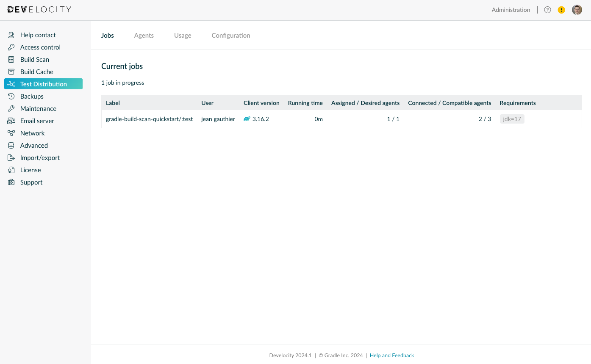This screenshot has height=364, width=591.
Task: Open Maintenance via its wrench icon
Action: (x=12, y=108)
